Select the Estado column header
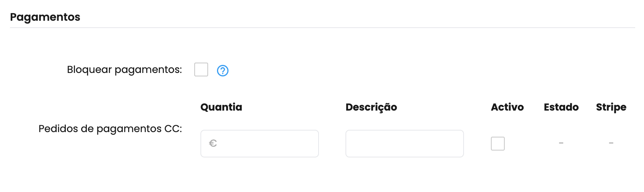Viewport: 644px width, 192px height. click(561, 107)
